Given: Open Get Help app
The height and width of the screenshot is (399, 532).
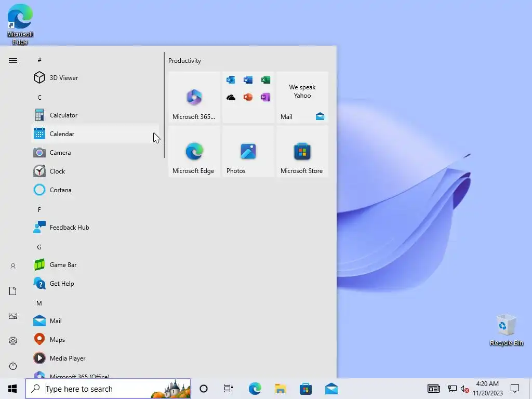Looking at the screenshot, I should [x=95, y=283].
